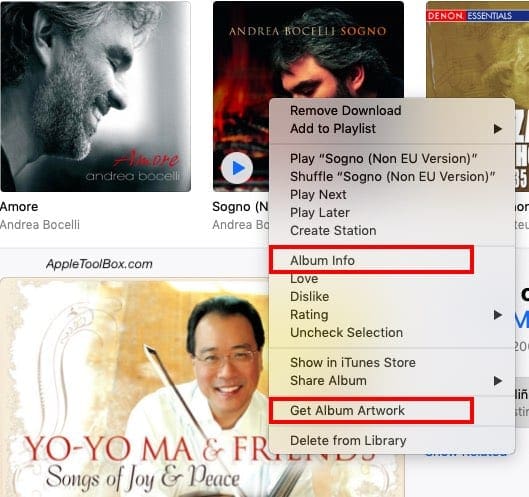Image resolution: width=529 pixels, height=497 pixels.
Task: Select Play Next menu entry
Action: [318, 195]
